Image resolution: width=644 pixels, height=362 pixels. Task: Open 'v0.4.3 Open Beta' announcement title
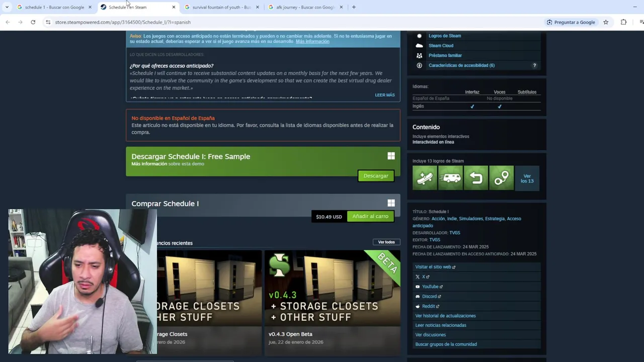coord(290,334)
